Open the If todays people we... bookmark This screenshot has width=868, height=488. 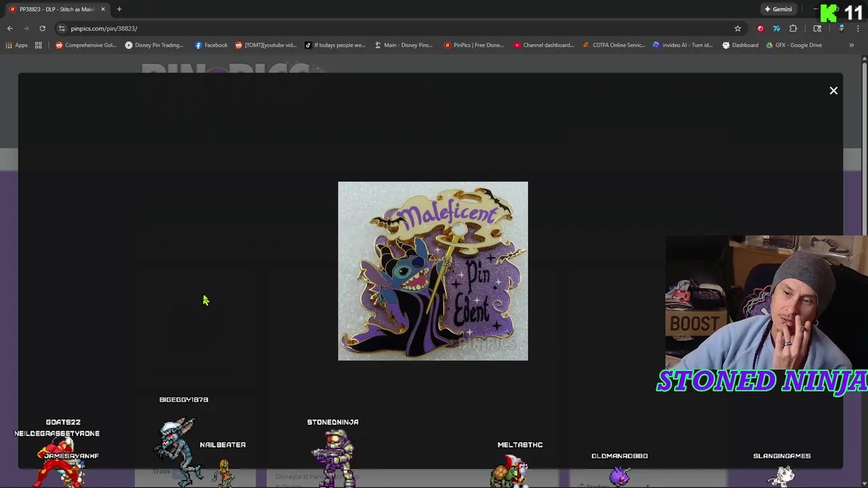click(335, 45)
